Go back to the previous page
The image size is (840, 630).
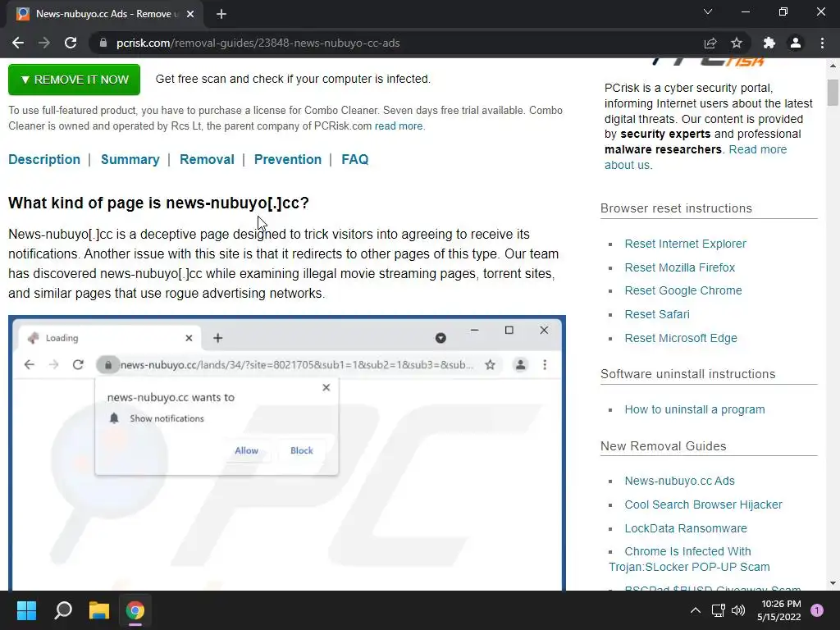pyautogui.click(x=18, y=43)
